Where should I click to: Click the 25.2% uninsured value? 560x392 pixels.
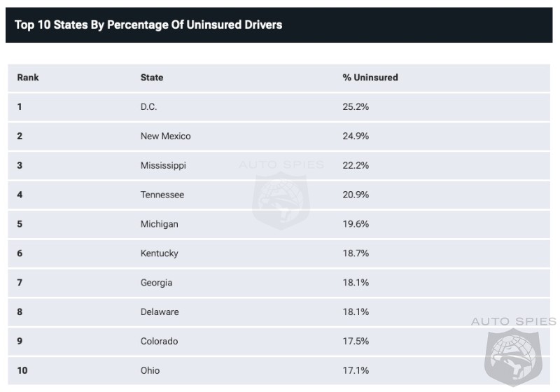356,106
